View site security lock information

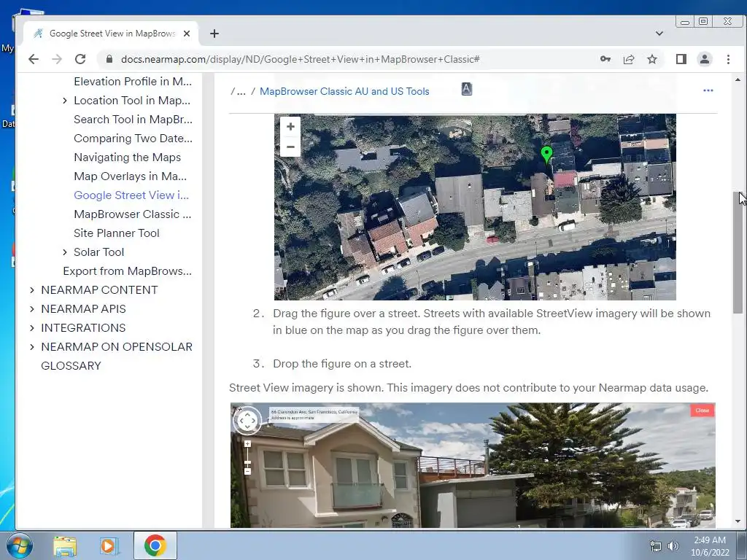[109, 59]
